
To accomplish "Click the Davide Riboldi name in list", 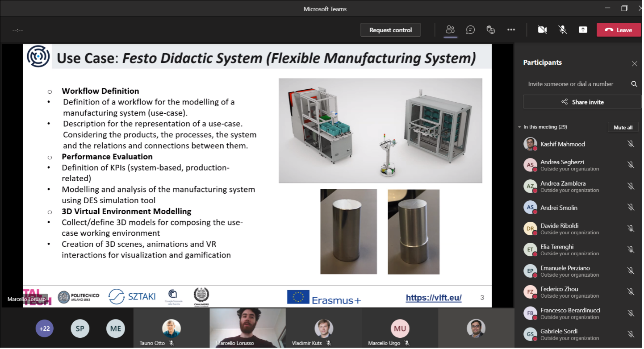I will tap(559, 225).
